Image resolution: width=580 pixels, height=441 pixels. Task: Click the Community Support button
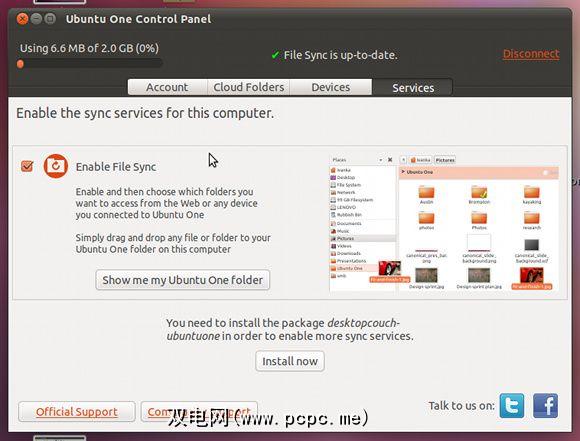pos(199,412)
